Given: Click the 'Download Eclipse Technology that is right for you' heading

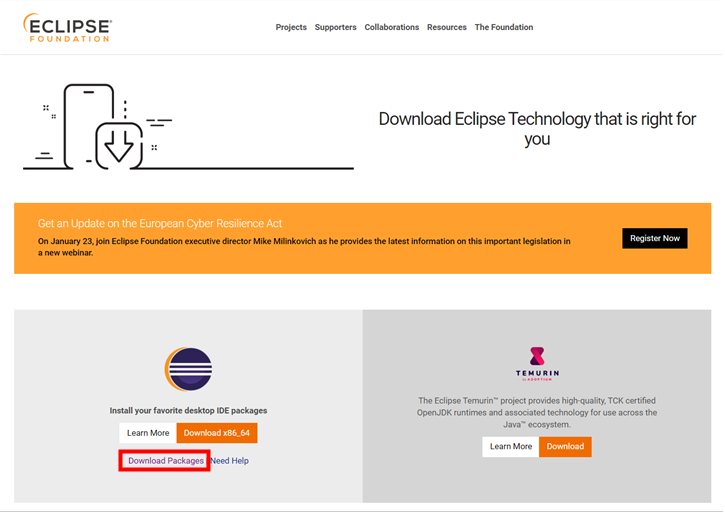Looking at the screenshot, I should [x=537, y=129].
